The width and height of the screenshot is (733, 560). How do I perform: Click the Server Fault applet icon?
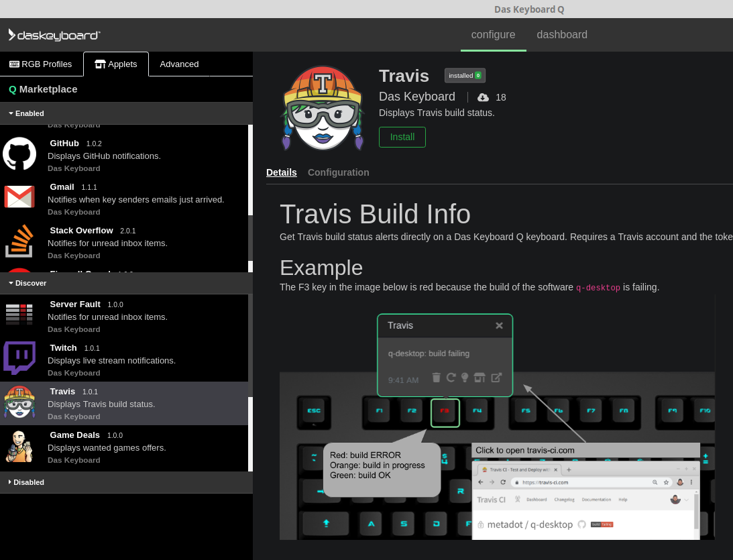[19, 314]
